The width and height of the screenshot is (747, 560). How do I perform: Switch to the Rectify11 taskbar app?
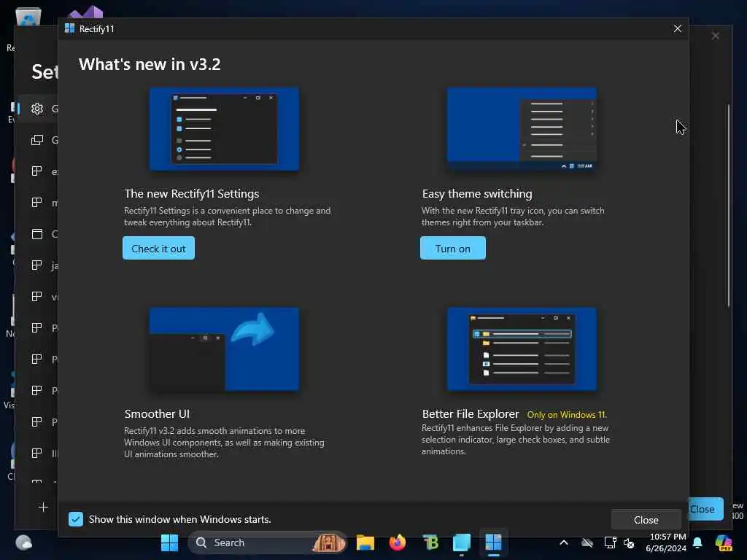[494, 542]
